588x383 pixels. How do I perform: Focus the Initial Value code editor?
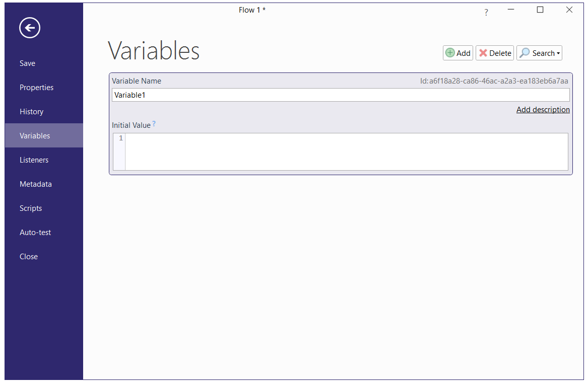(346, 151)
